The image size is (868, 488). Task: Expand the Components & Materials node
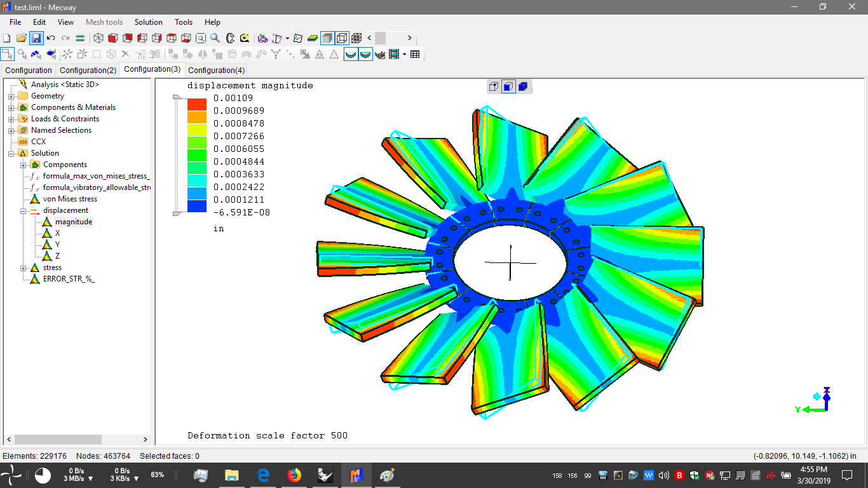11,108
